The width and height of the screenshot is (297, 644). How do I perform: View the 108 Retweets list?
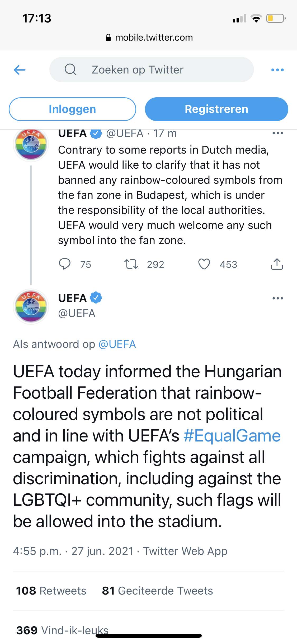(51, 591)
